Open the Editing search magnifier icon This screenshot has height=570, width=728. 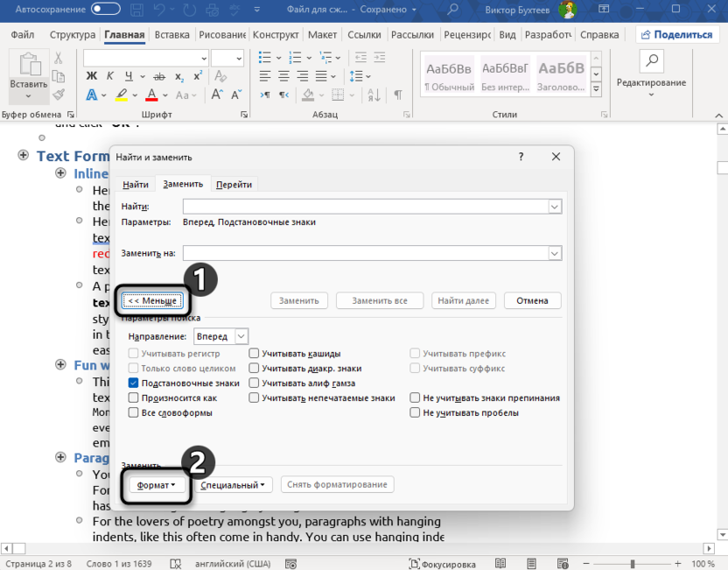651,61
